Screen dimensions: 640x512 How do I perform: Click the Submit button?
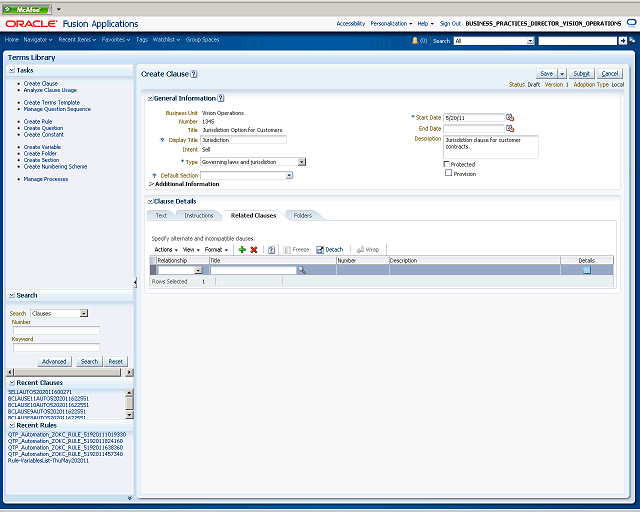click(x=582, y=74)
